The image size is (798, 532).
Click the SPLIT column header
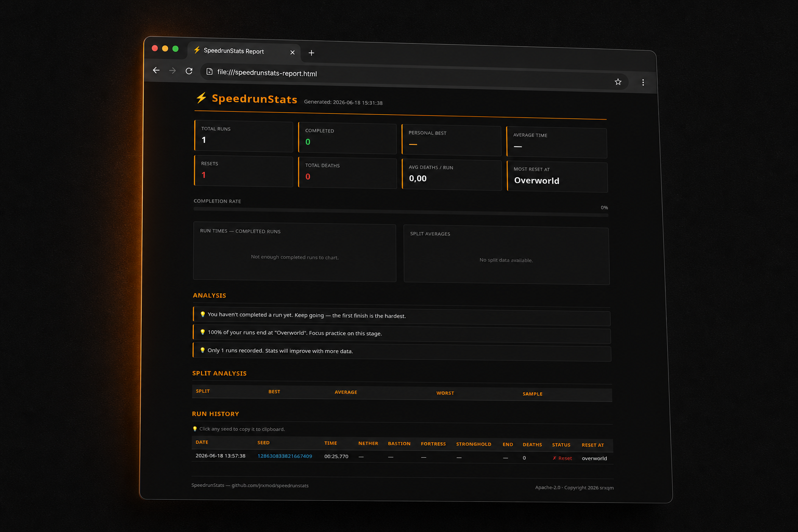203,391
